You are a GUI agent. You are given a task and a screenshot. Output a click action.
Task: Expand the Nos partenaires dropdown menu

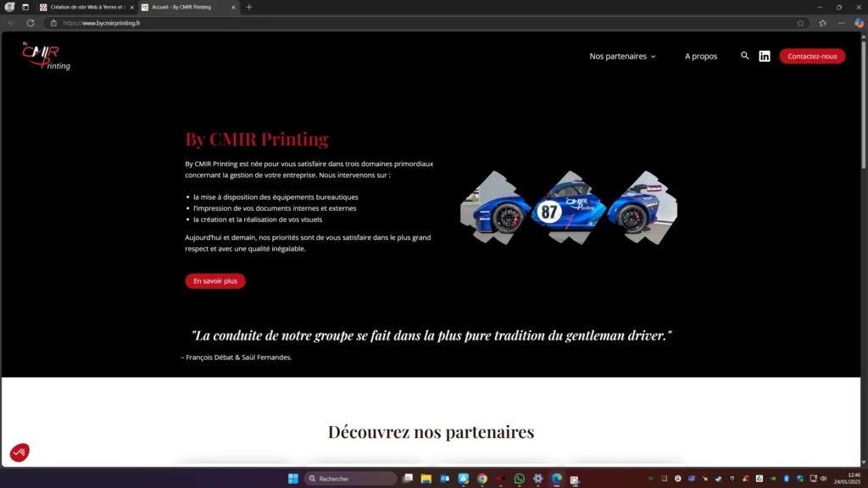622,57
